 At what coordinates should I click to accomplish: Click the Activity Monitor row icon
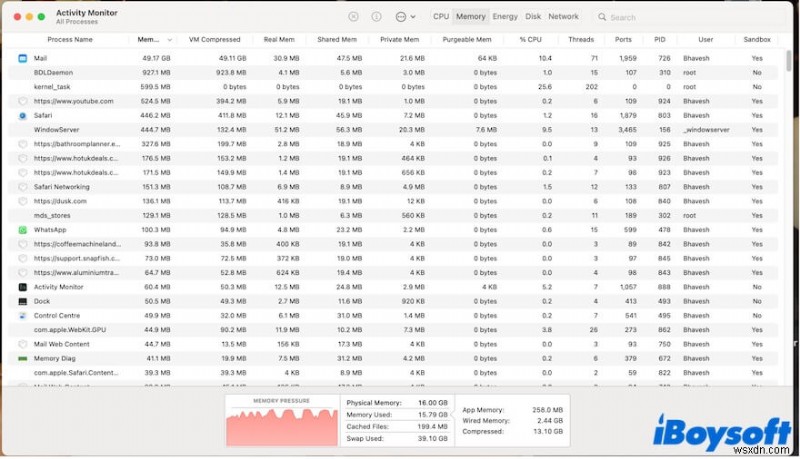pyautogui.click(x=22, y=287)
